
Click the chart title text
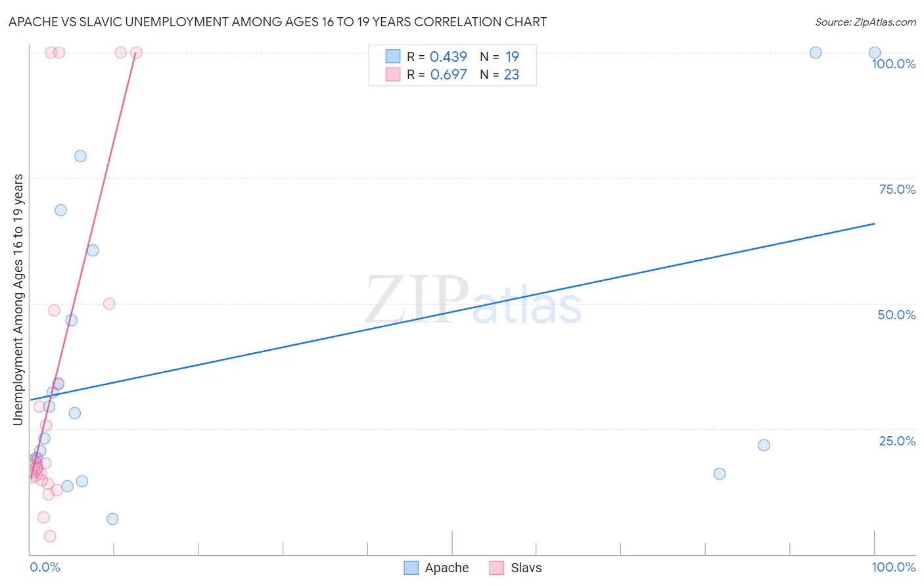[277, 22]
